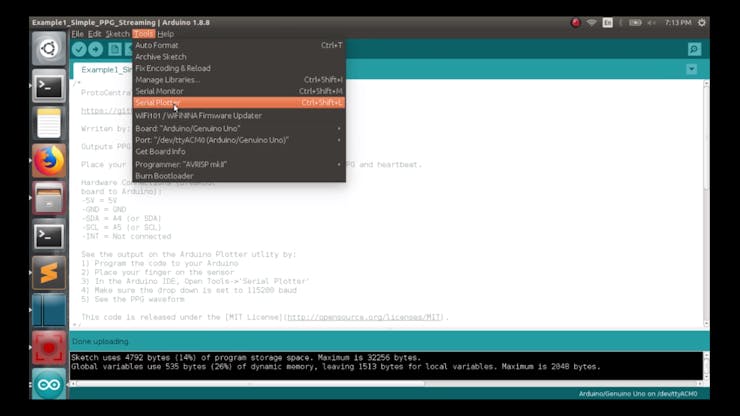The height and width of the screenshot is (416, 740).
Task: Click the '-INT = Not connected' code line
Action: tap(126, 237)
